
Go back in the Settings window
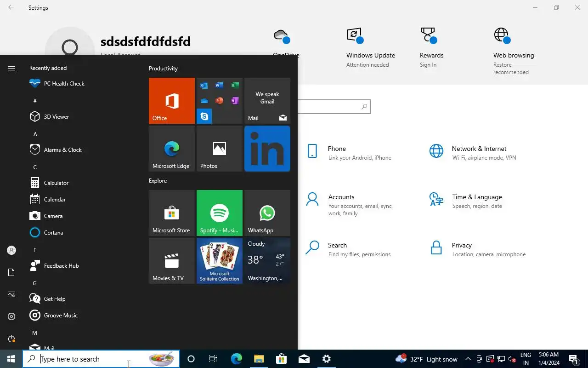pyautogui.click(x=11, y=7)
